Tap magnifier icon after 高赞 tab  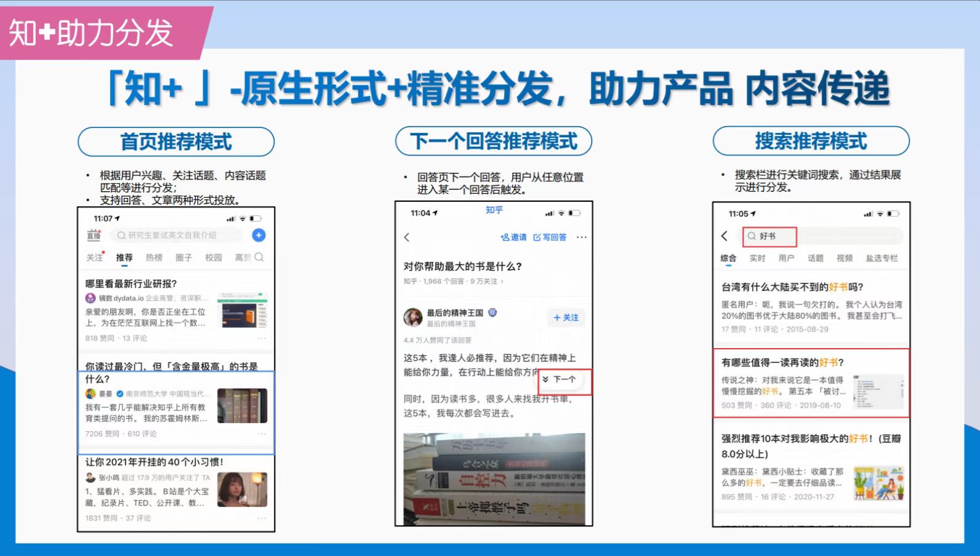point(259,257)
